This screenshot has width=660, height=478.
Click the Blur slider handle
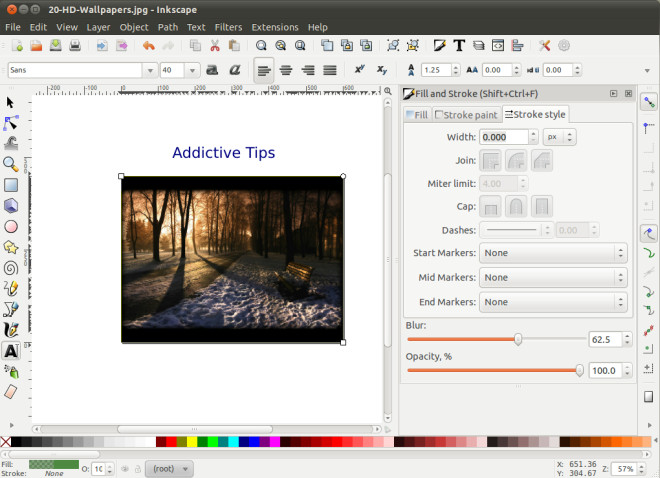pos(518,339)
